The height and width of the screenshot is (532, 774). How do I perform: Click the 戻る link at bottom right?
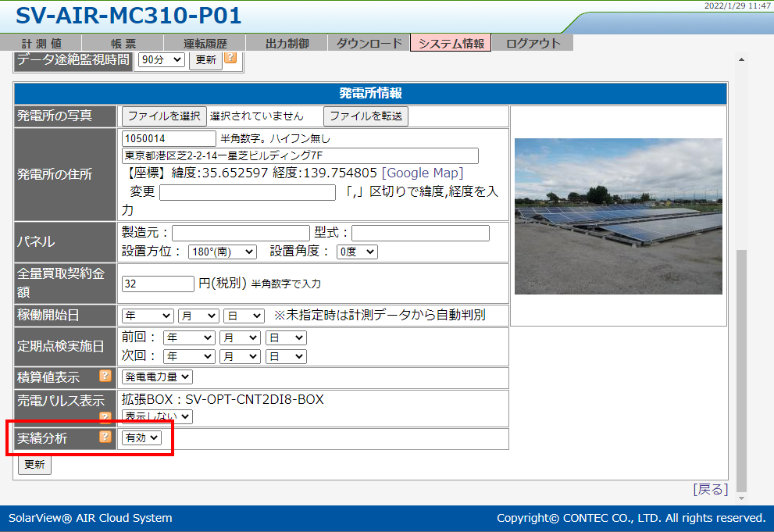(710, 489)
